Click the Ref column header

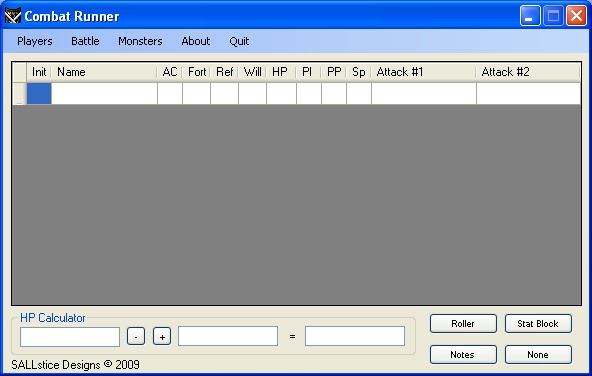click(224, 72)
